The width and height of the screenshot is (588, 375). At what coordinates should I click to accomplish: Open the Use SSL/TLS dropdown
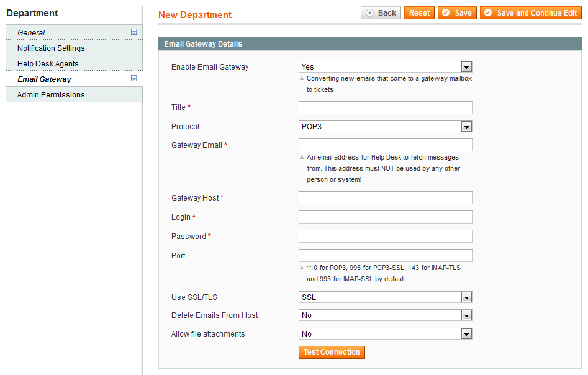point(385,297)
